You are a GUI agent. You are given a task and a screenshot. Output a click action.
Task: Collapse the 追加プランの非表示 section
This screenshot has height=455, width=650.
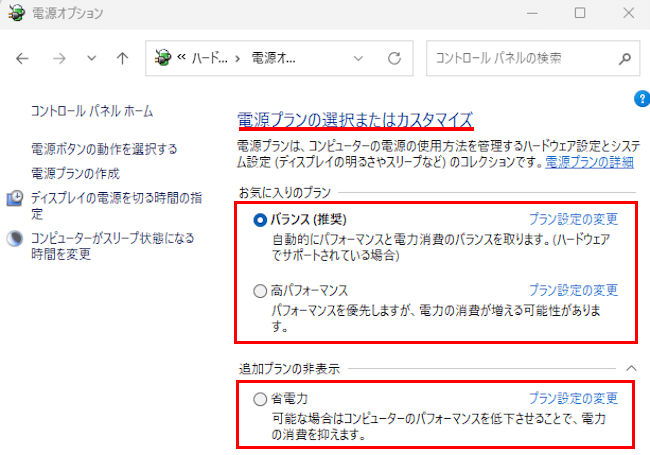(x=630, y=369)
